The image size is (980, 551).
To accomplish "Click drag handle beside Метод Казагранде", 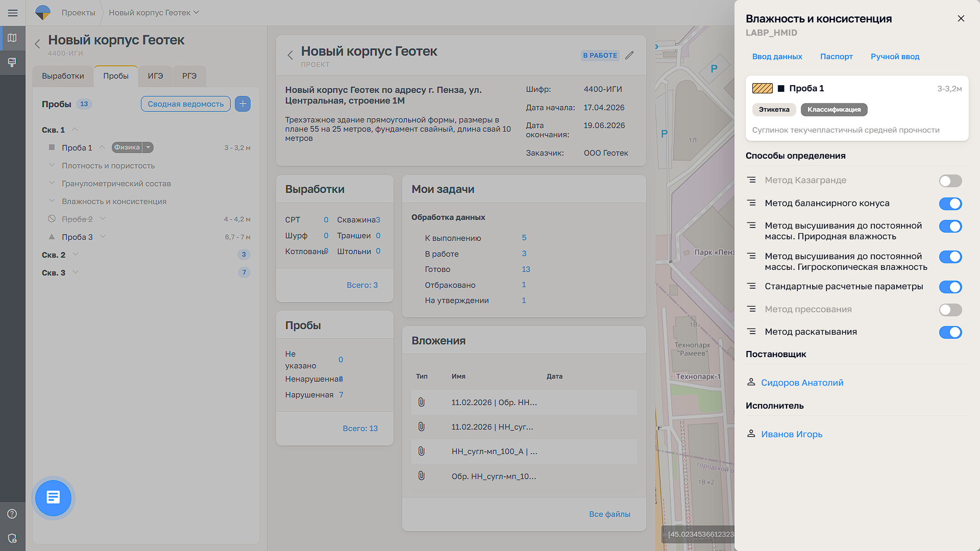I will click(x=751, y=180).
